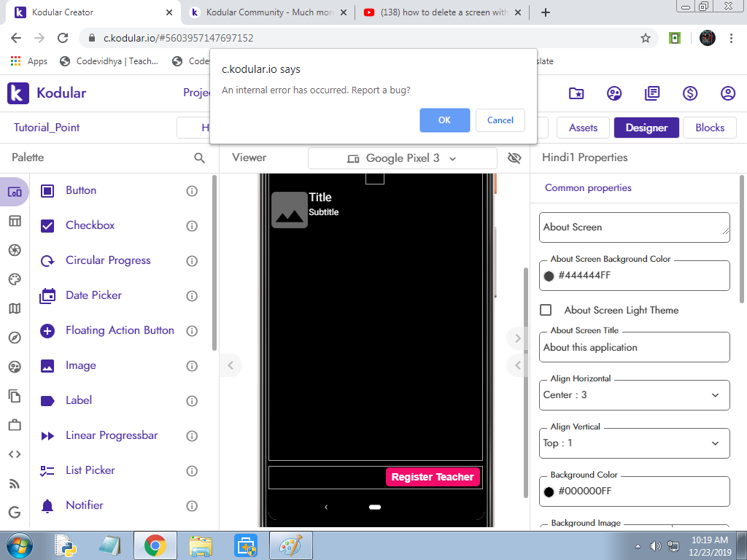The image size is (747, 560).
Task: Reload the page
Action: pos(63,38)
